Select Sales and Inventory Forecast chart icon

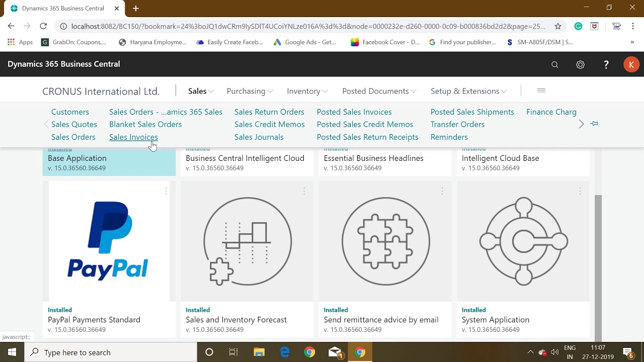tap(247, 241)
